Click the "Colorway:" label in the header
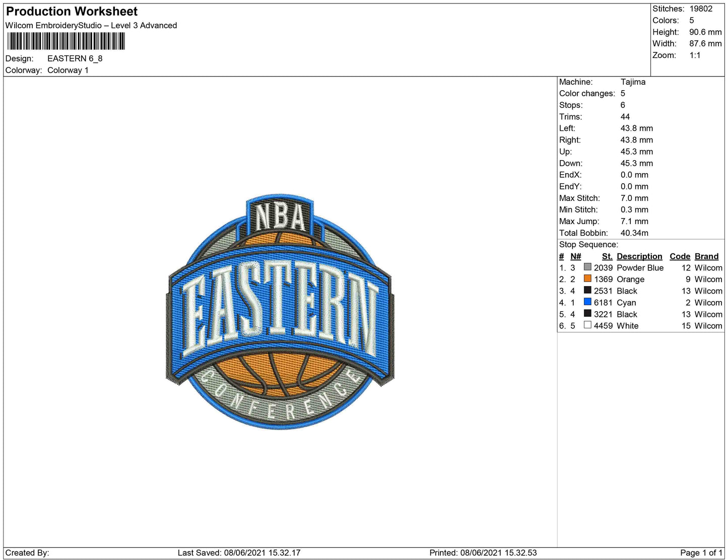 click(x=24, y=70)
